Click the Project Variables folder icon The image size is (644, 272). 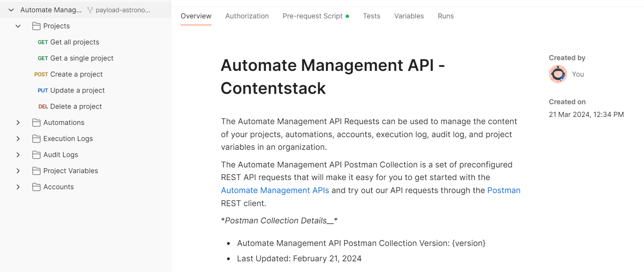pyautogui.click(x=36, y=171)
